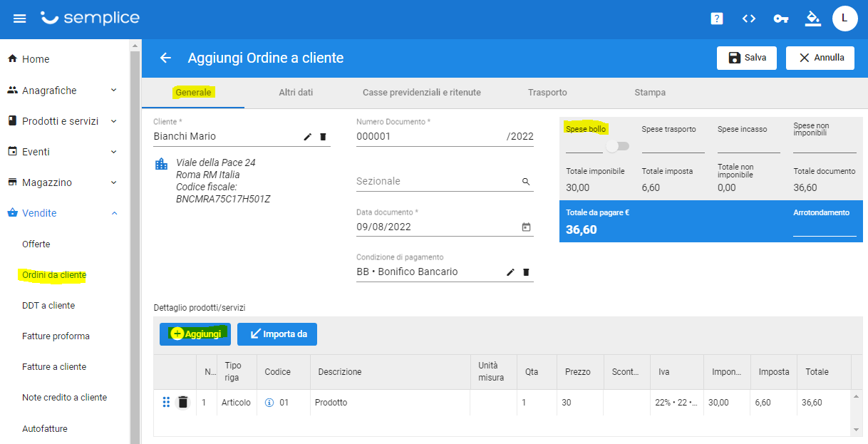Open Note credito a cliente
The width and height of the screenshot is (868, 444).
tap(64, 398)
